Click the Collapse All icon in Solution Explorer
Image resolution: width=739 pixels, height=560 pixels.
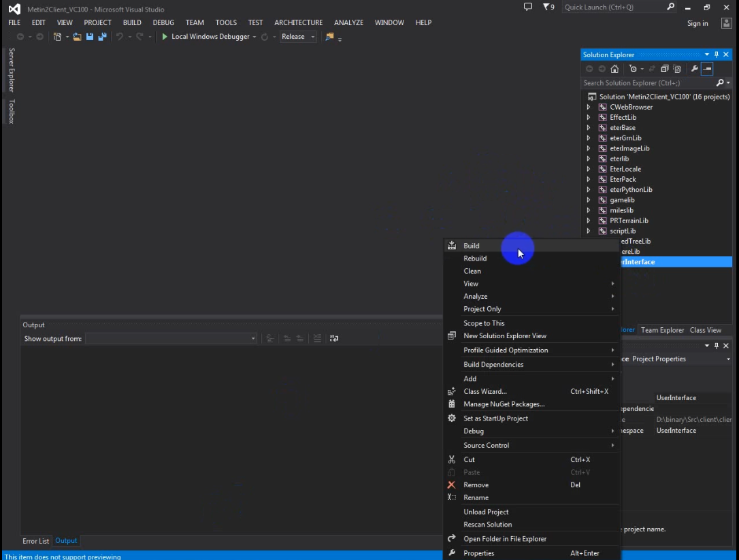pos(665,69)
